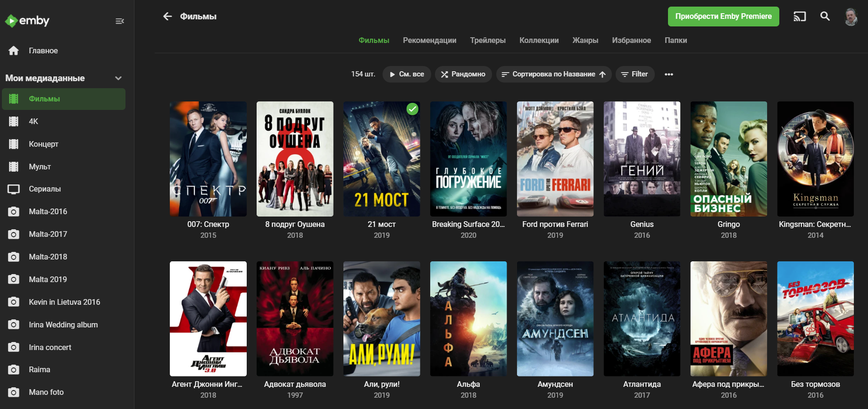Toggle the watched checkmark on 21 мост
Image resolution: width=868 pixels, height=409 pixels.
pos(412,109)
